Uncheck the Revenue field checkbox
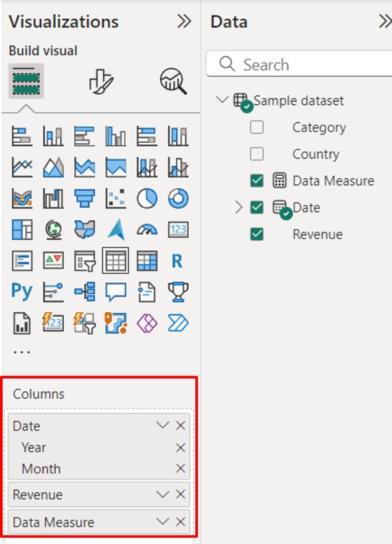 point(257,234)
